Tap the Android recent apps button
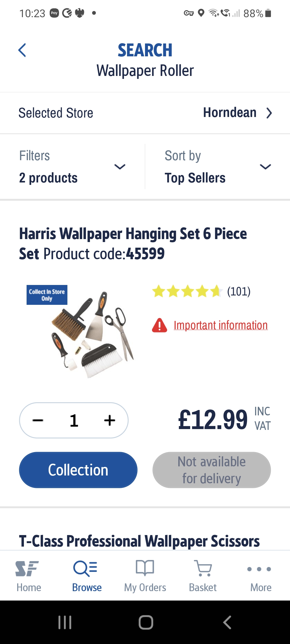The image size is (290, 644). coord(65,622)
